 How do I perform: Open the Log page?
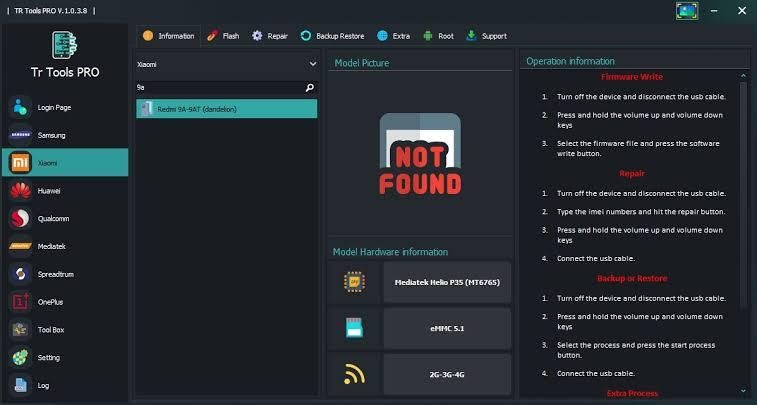[65, 385]
